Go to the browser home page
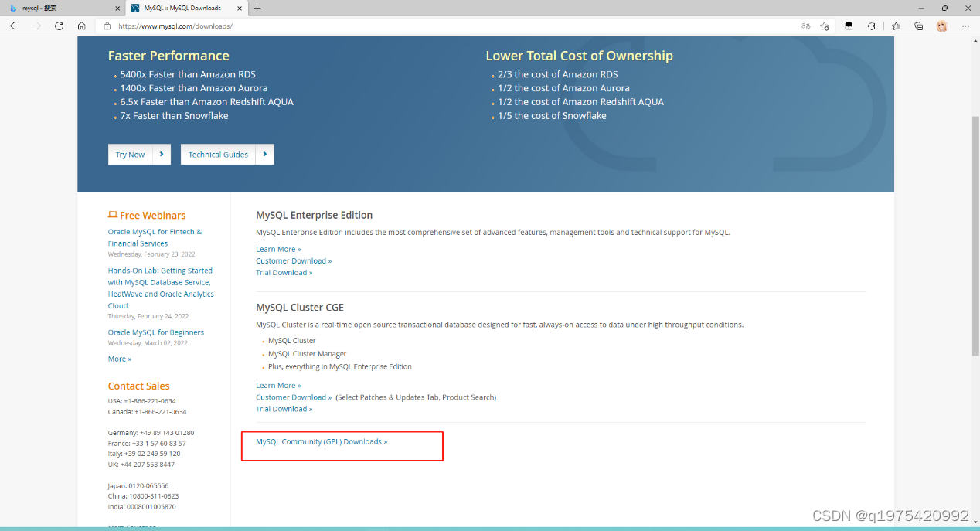Image resolution: width=980 pixels, height=531 pixels. (x=81, y=26)
